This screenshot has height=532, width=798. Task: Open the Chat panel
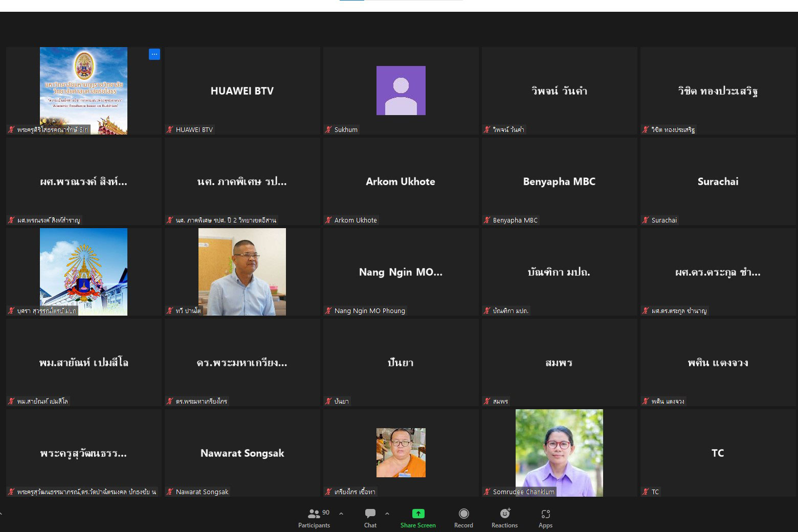370,514
